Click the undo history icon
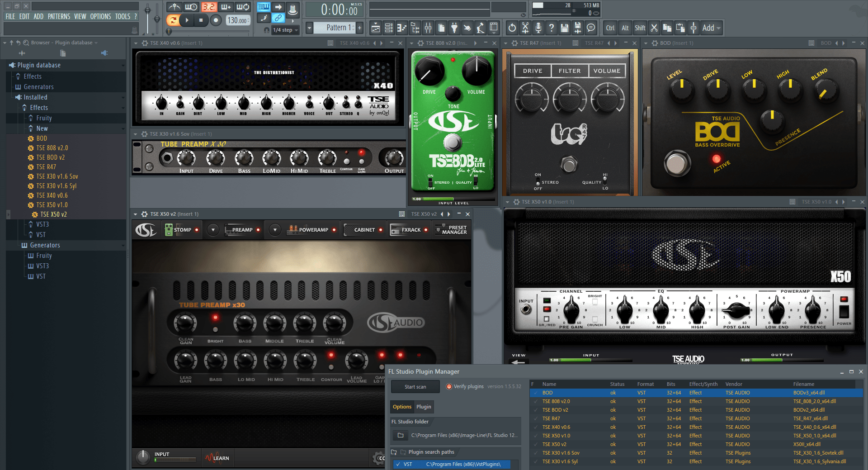This screenshot has height=470, width=868. pos(512,28)
